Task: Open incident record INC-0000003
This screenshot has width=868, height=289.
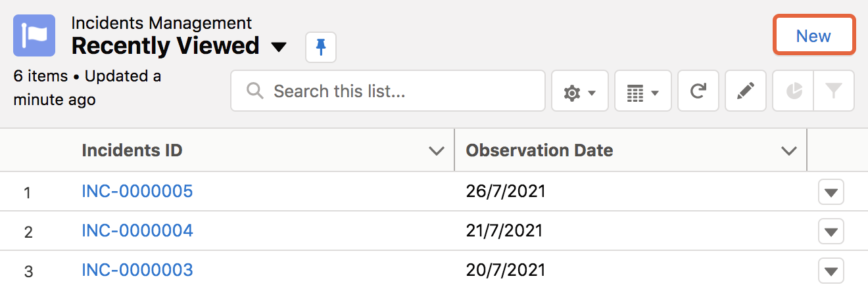Action: click(x=137, y=270)
